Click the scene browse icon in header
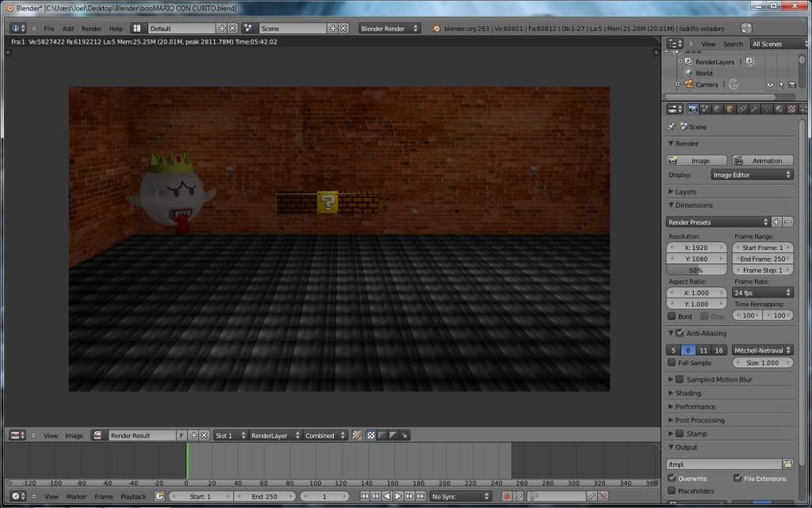 pos(248,29)
